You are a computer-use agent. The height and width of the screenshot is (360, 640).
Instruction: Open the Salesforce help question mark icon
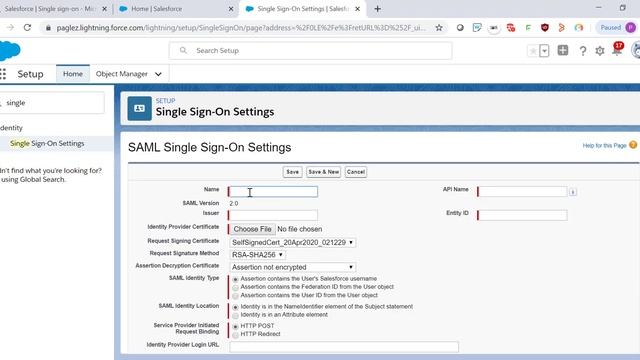(583, 51)
